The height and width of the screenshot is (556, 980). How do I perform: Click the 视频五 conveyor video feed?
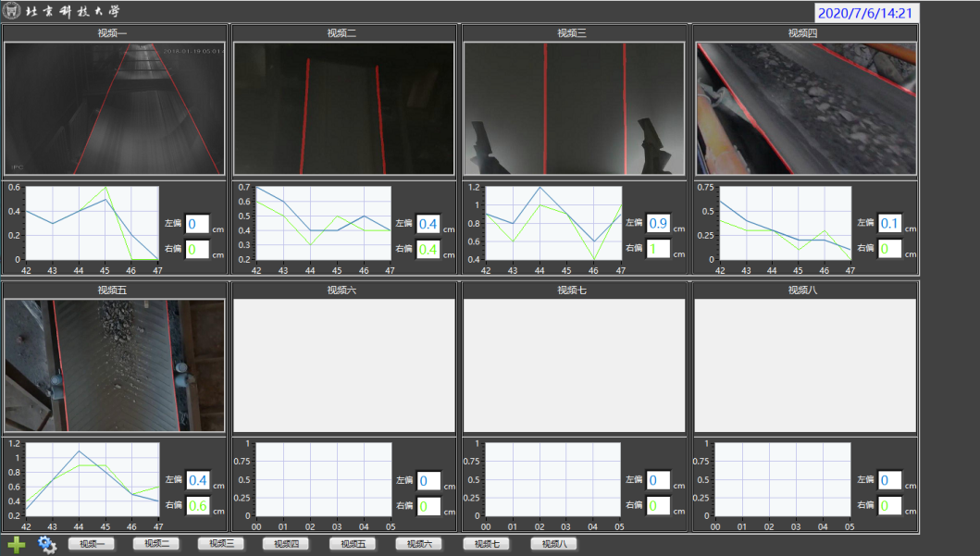pos(115,365)
